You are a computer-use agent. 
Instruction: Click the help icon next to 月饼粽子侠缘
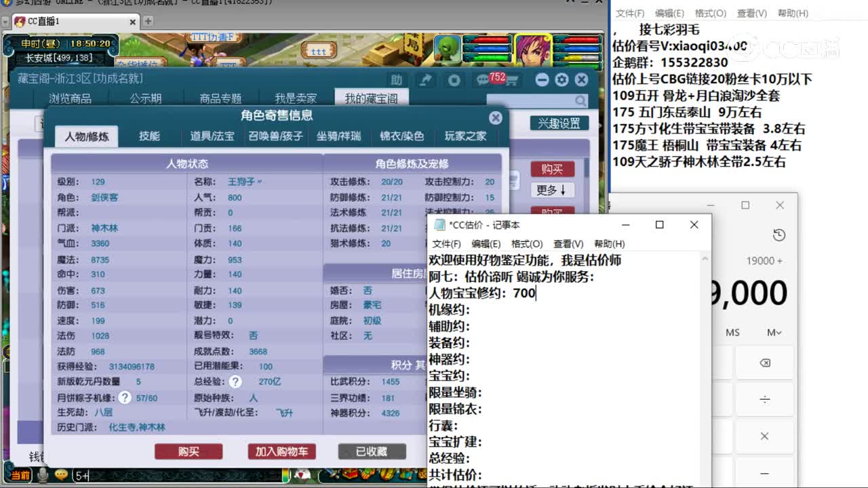[123, 399]
